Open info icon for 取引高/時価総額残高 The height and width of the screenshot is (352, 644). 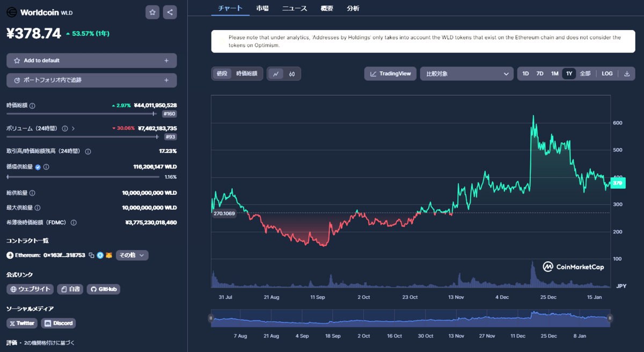coord(88,152)
